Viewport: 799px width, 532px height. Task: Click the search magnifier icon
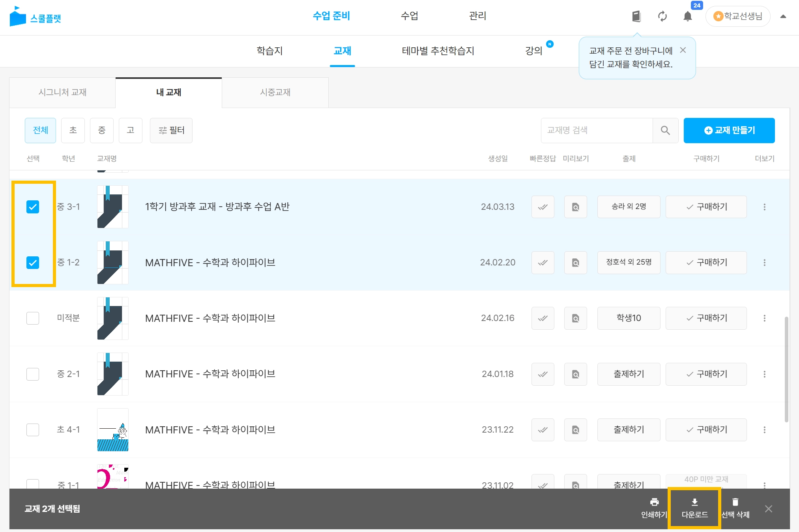click(x=665, y=131)
